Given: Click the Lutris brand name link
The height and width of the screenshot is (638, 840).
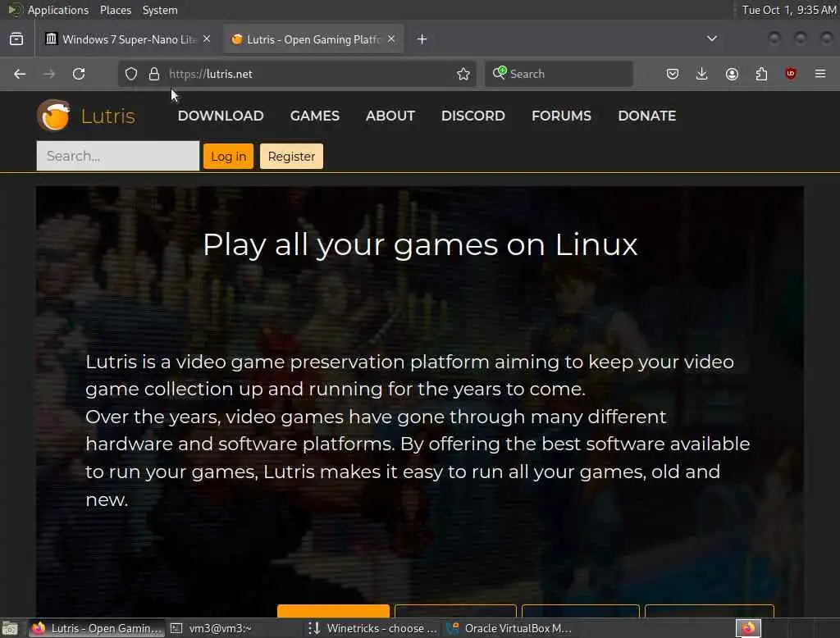Looking at the screenshot, I should point(108,116).
